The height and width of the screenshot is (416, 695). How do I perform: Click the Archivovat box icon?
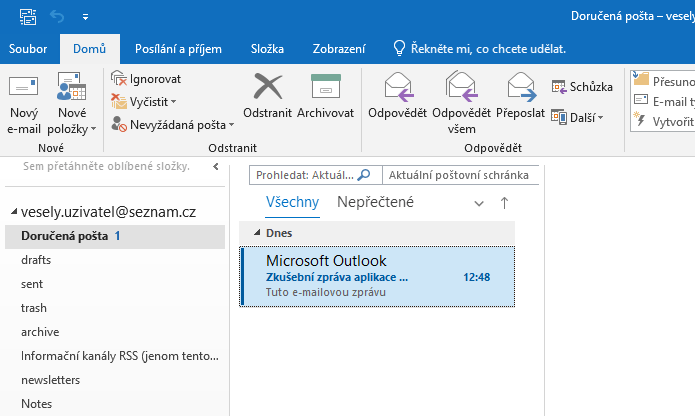(326, 86)
